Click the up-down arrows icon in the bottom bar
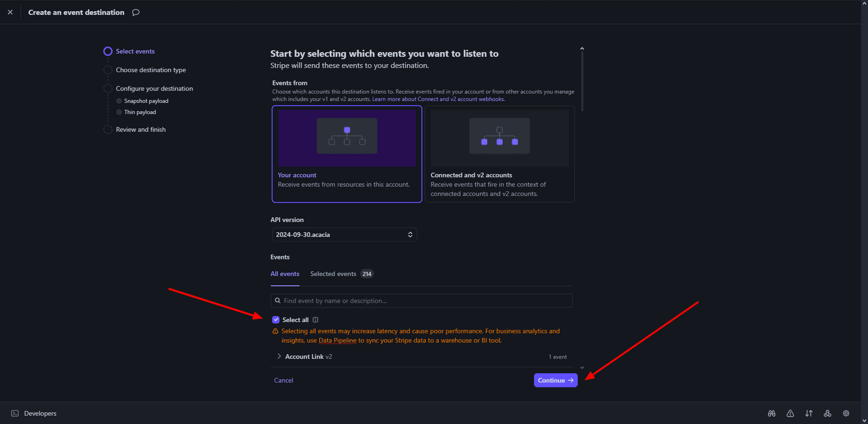Image resolution: width=868 pixels, height=424 pixels. (809, 413)
